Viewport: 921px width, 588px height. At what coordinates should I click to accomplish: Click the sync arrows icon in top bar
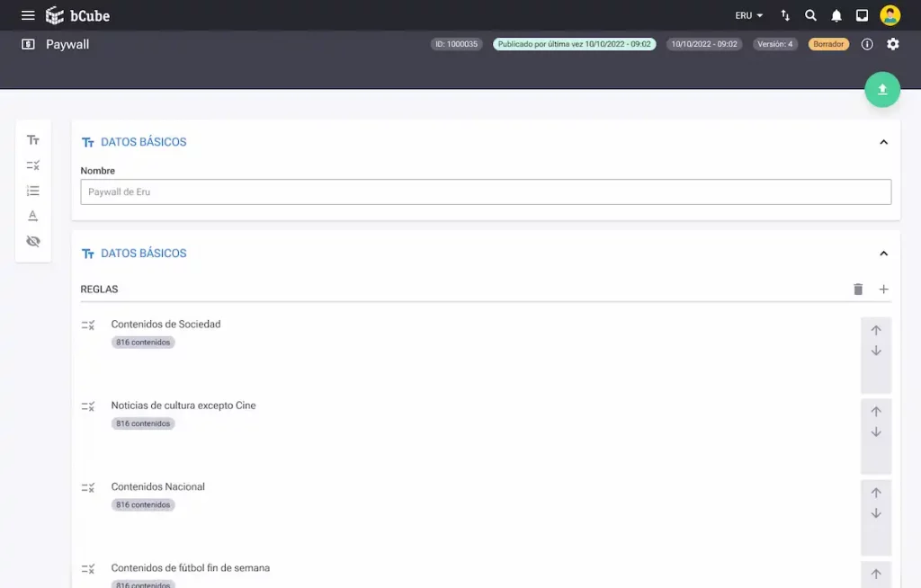pyautogui.click(x=785, y=15)
